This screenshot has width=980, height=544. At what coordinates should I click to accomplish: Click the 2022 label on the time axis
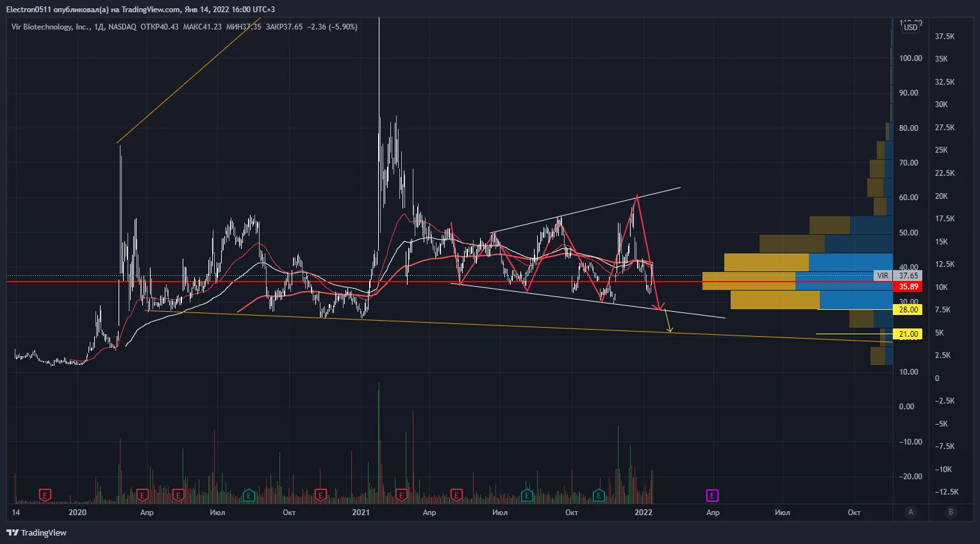[x=644, y=513]
